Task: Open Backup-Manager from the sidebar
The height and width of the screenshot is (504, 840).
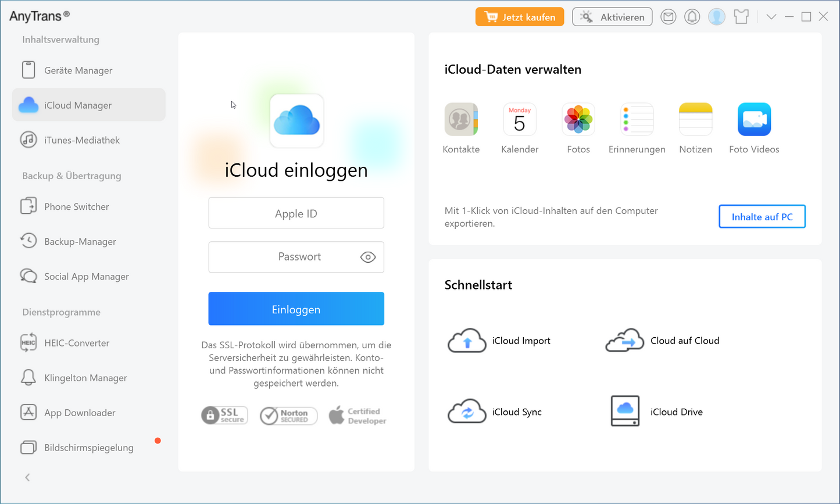Action: tap(80, 241)
